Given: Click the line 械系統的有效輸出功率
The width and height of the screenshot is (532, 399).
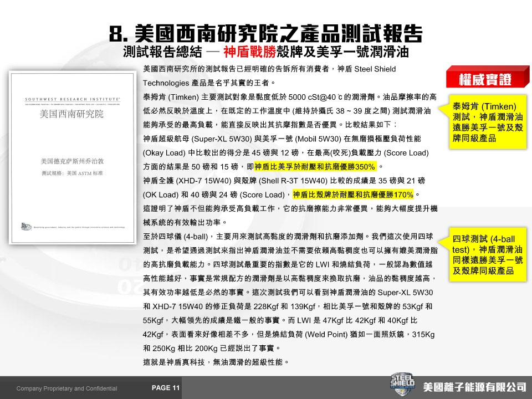Looking at the screenshot, I should click(x=185, y=223).
